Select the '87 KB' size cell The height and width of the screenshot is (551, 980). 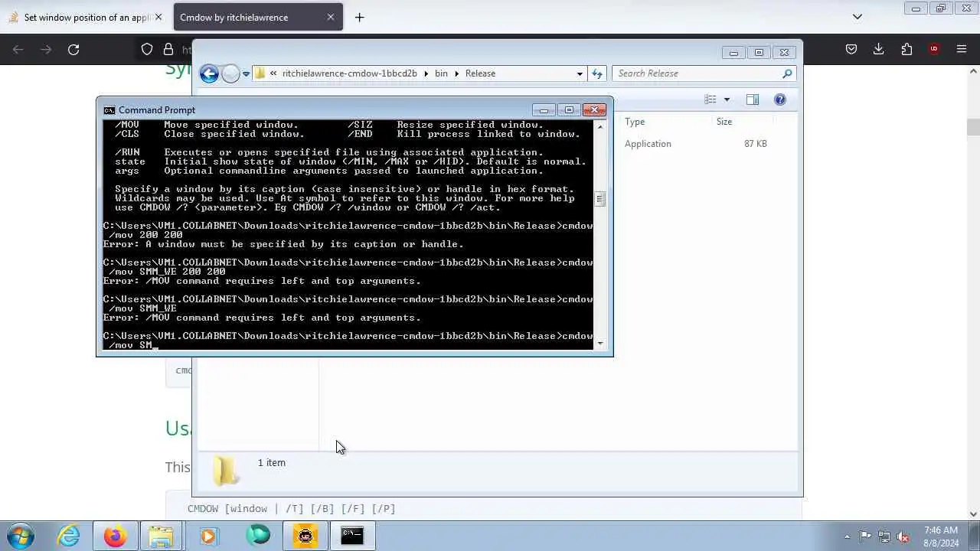(x=755, y=144)
